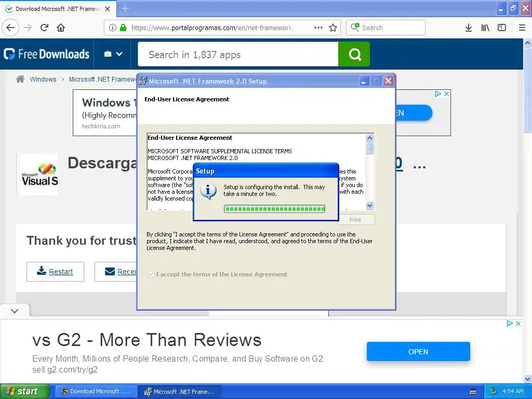Click the green padlock security icon

pyautogui.click(x=123, y=28)
